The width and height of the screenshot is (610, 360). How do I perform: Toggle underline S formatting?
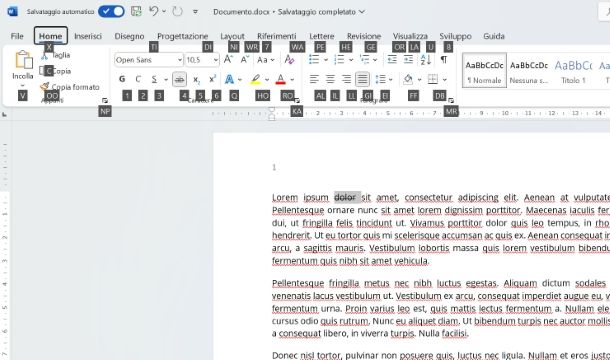pos(154,79)
